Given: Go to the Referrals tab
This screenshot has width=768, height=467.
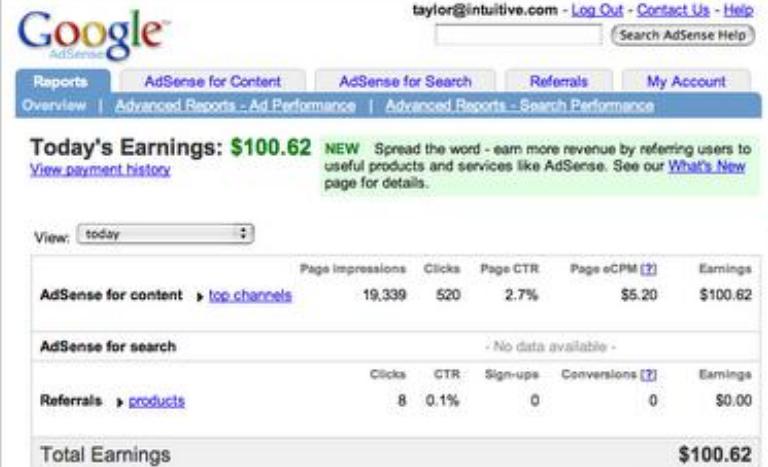Looking at the screenshot, I should click(558, 81).
